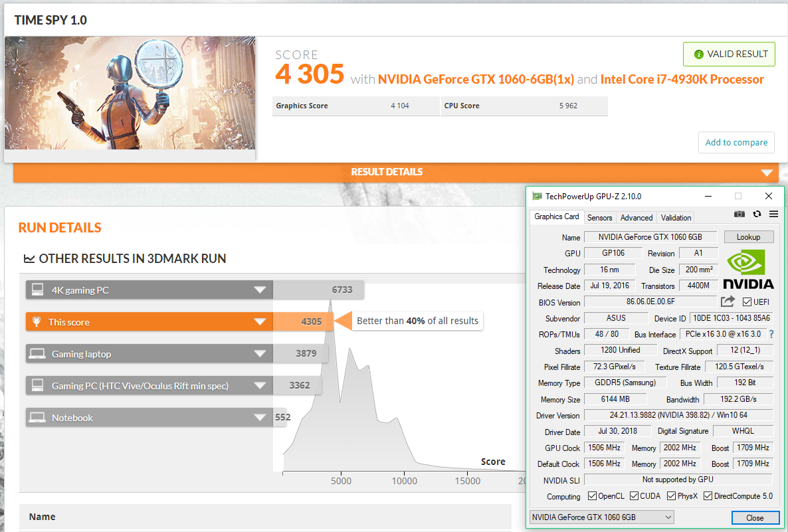Click the 552 Notebook score
The width and height of the screenshot is (788, 532).
pyautogui.click(x=283, y=418)
